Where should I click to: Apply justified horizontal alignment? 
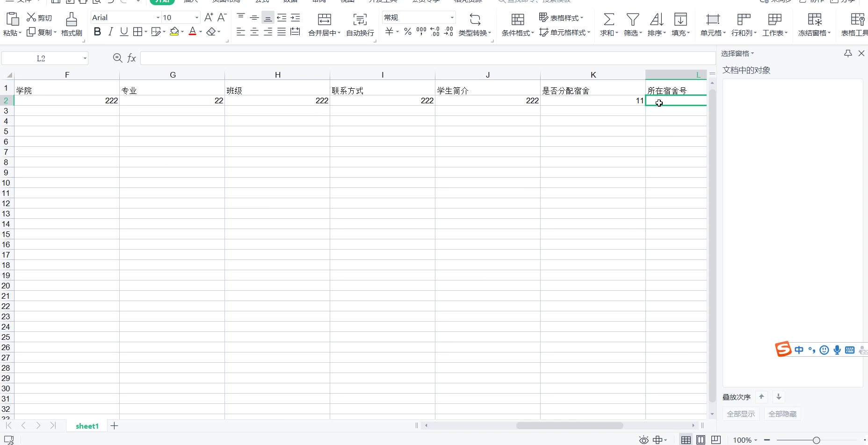pos(282,32)
